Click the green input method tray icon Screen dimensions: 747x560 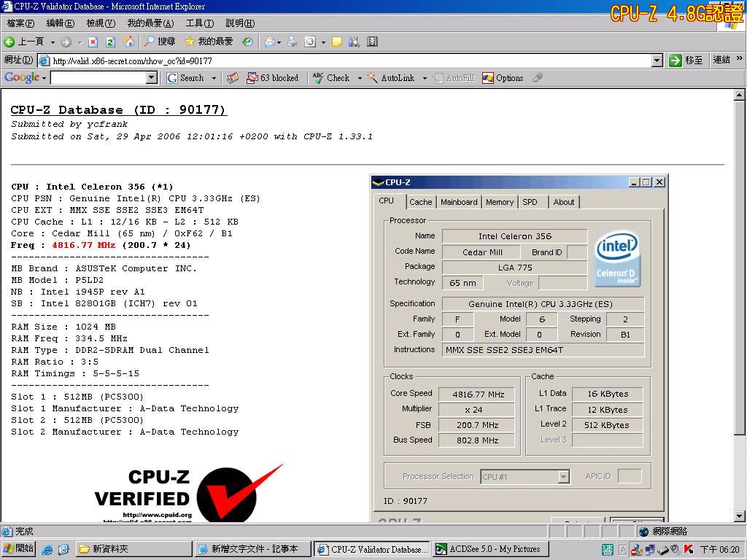(608, 550)
